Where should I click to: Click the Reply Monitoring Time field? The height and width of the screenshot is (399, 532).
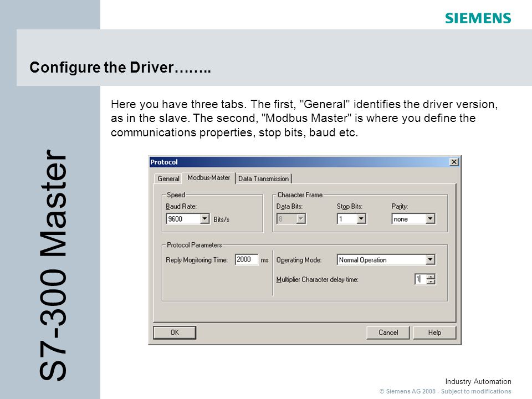247,259
